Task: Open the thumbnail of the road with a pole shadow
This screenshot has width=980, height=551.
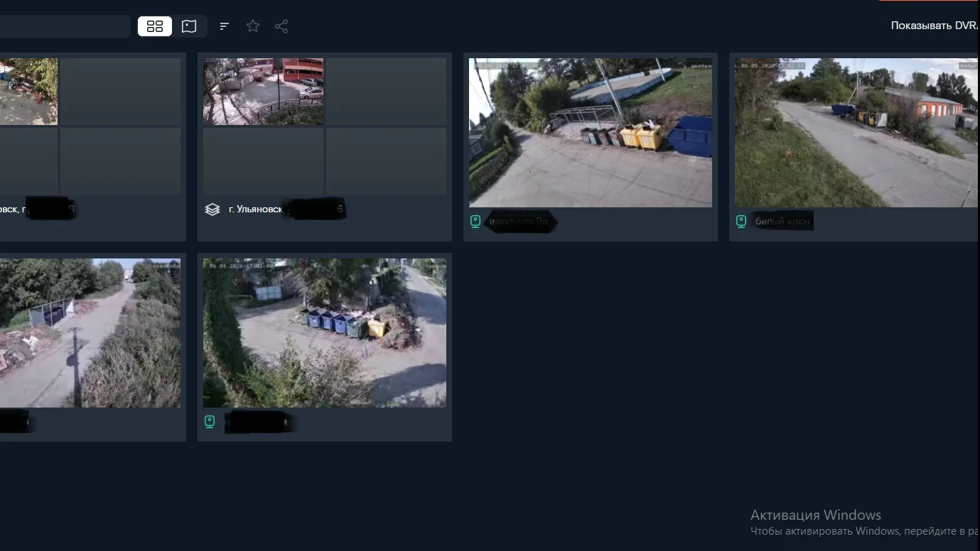Action: click(x=90, y=333)
